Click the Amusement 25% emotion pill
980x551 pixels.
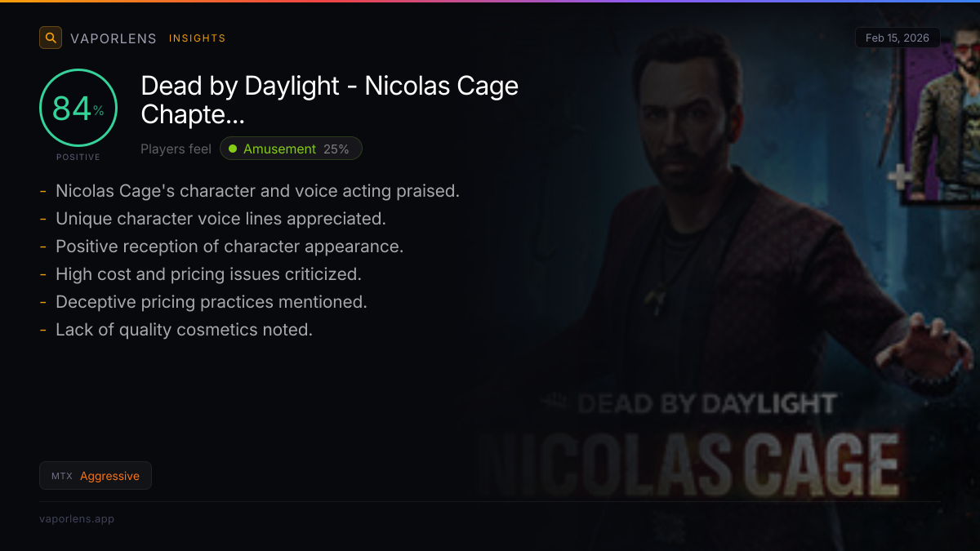(291, 149)
